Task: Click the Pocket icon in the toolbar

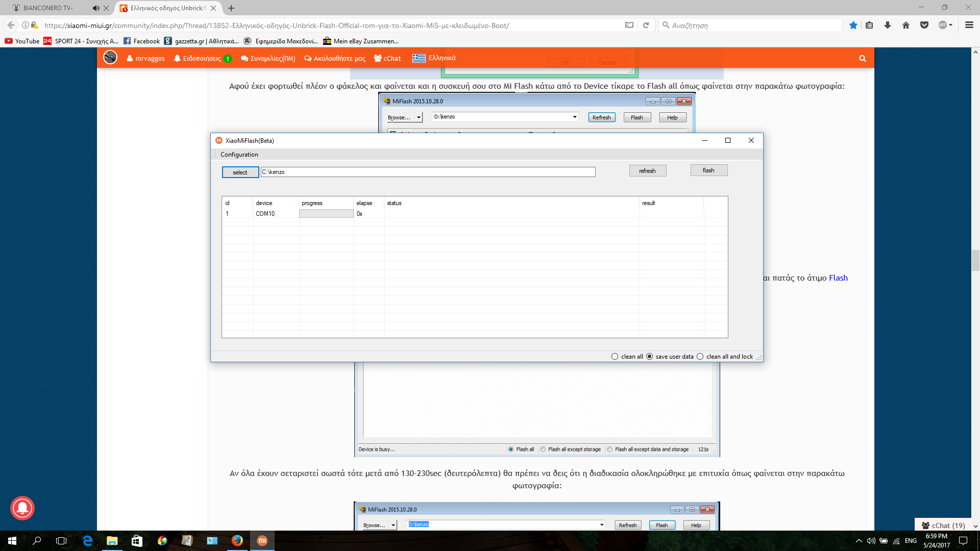Action: pos(924,25)
